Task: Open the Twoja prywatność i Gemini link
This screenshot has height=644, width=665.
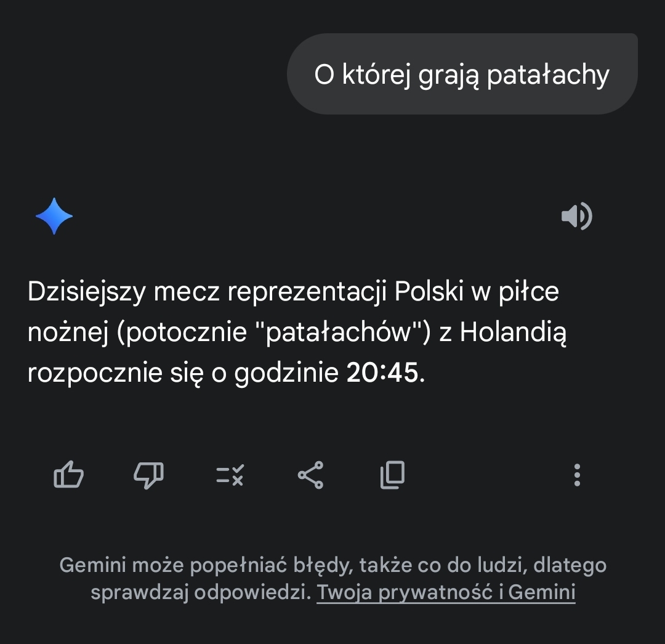Action: (x=446, y=592)
